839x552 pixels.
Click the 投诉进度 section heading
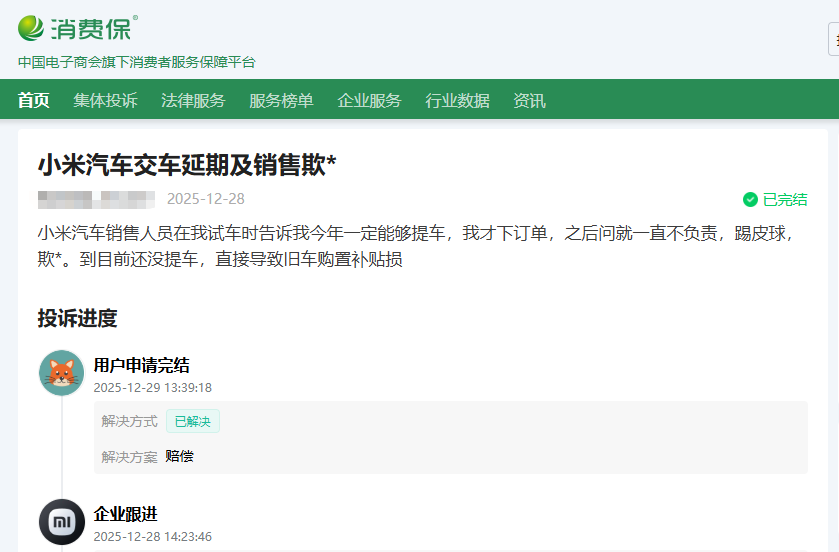(x=77, y=319)
